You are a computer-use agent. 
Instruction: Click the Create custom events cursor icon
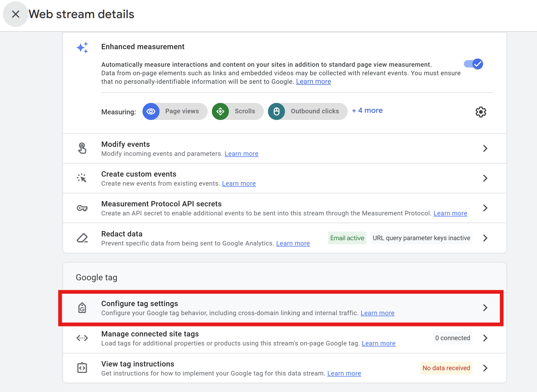(82, 178)
